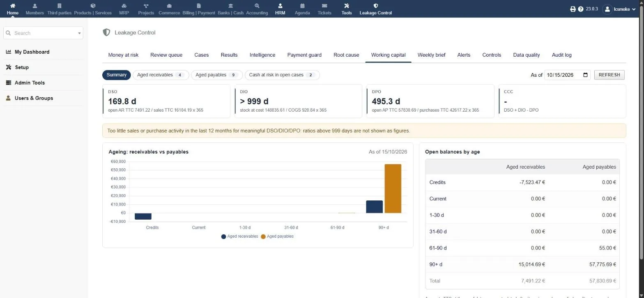This screenshot has height=298, width=644.
Task: Click the Leakage Control shield icon in top bar
Action: 375,6
